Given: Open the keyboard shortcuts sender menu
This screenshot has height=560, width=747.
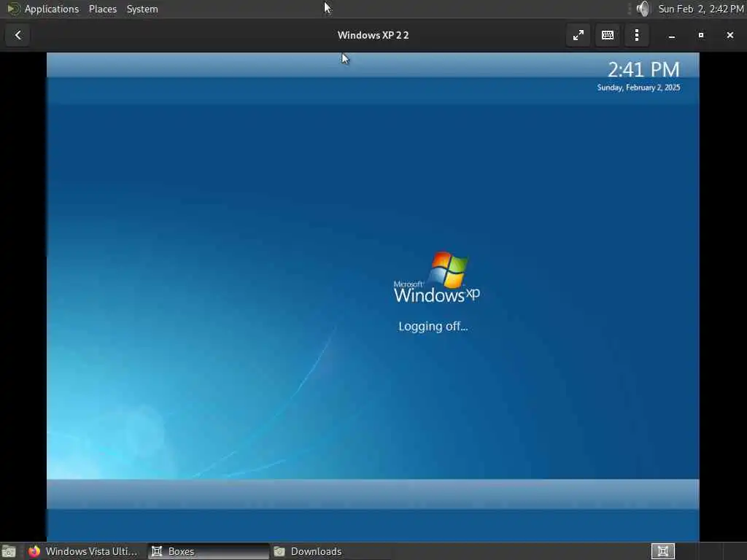Looking at the screenshot, I should tap(608, 35).
